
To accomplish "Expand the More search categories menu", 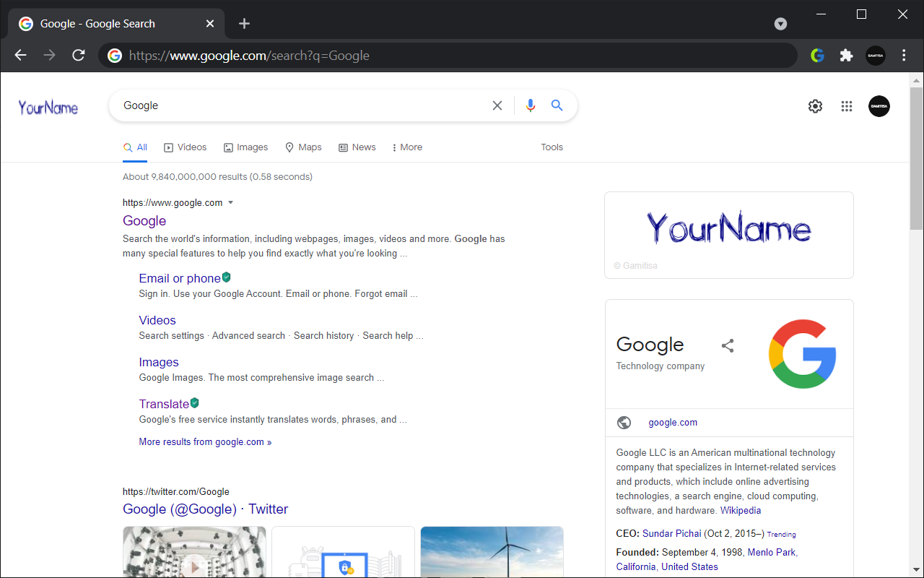I will pos(407,147).
